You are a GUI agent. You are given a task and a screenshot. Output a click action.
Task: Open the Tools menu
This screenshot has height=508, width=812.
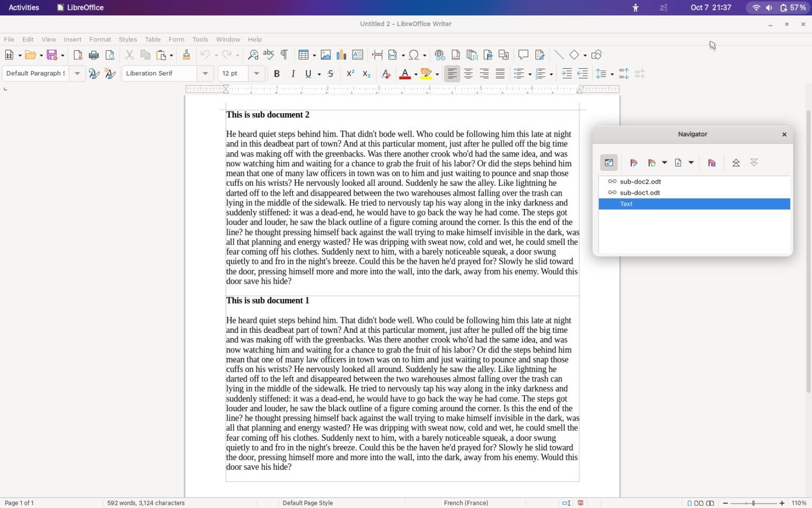[x=200, y=39]
